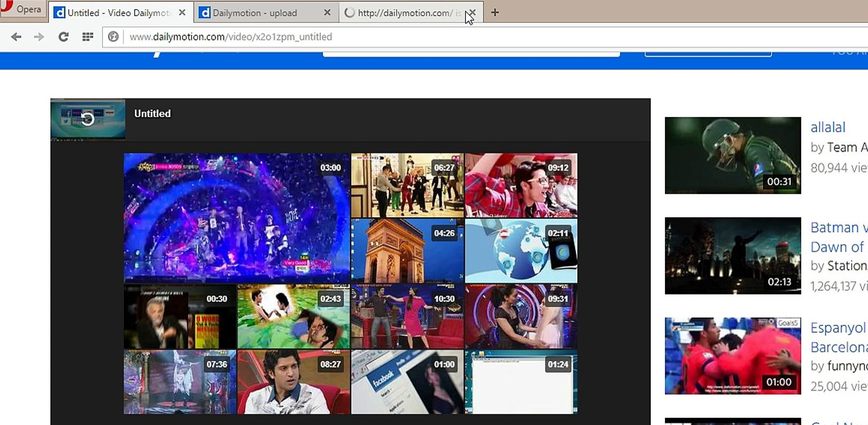Play the suggested video with 00:30 duration

180,316
